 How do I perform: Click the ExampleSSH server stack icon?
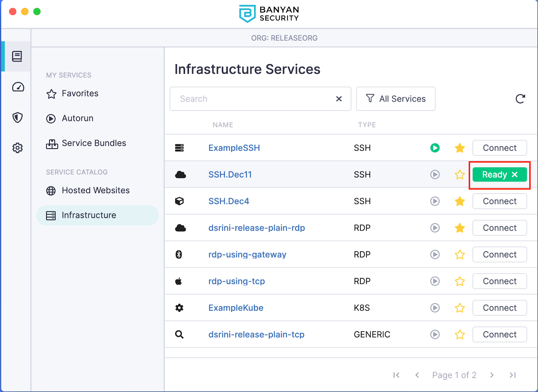pyautogui.click(x=180, y=148)
